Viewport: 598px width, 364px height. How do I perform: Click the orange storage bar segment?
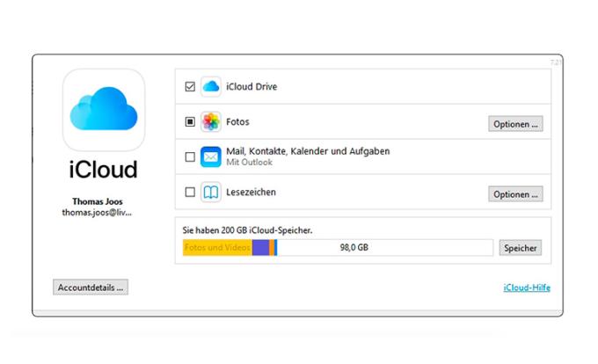point(272,248)
